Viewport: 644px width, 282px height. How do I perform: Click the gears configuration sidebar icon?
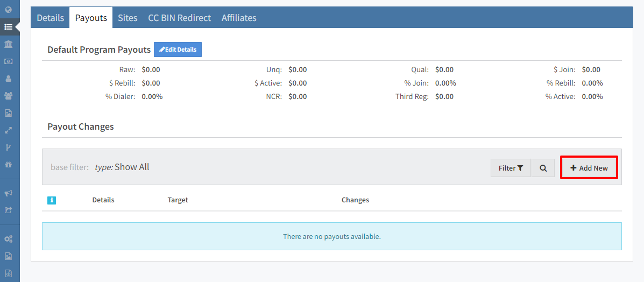point(9,238)
